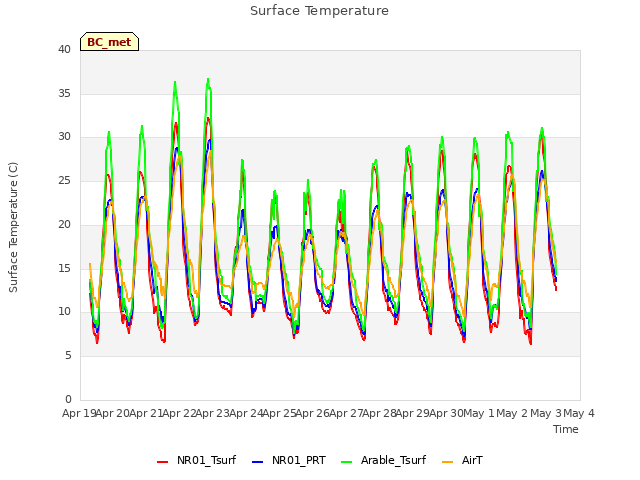
Task: Click the Apr 22 x-axis tick label
Action: (x=179, y=413)
